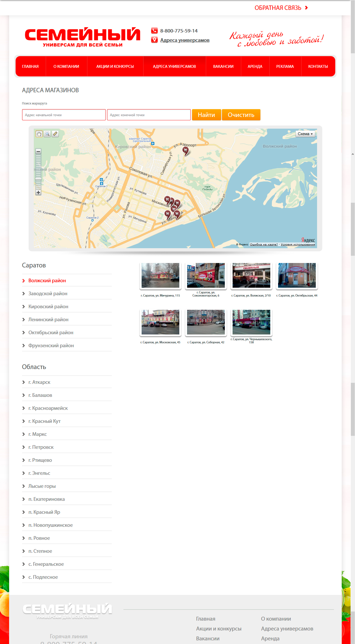Select п. Красный Яр in the list

[44, 512]
